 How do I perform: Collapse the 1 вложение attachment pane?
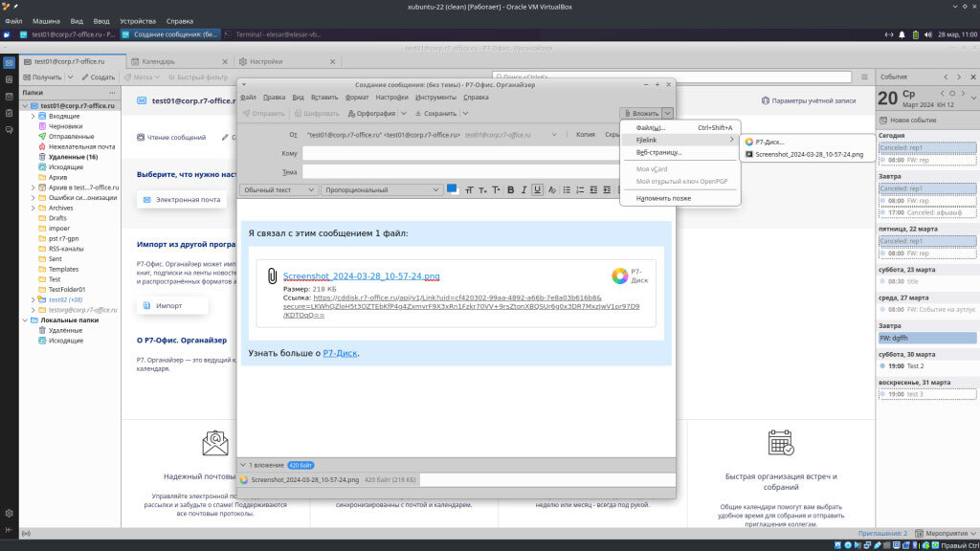[x=243, y=465]
